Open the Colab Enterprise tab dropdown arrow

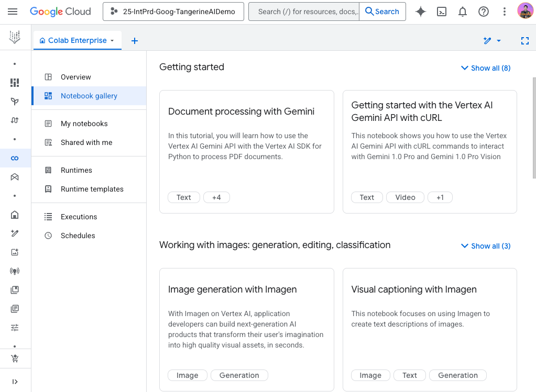112,41
